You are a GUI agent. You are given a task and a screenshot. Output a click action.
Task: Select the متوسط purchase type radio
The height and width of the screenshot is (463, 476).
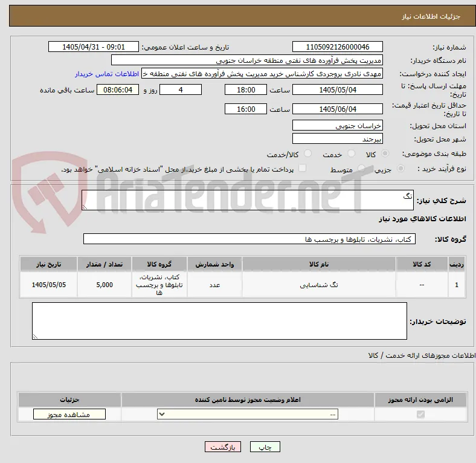[x=361, y=168]
